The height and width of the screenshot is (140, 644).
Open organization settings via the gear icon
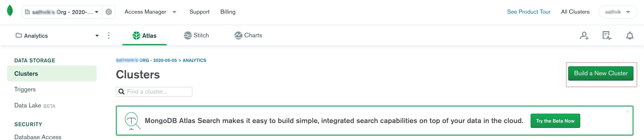[x=108, y=11]
